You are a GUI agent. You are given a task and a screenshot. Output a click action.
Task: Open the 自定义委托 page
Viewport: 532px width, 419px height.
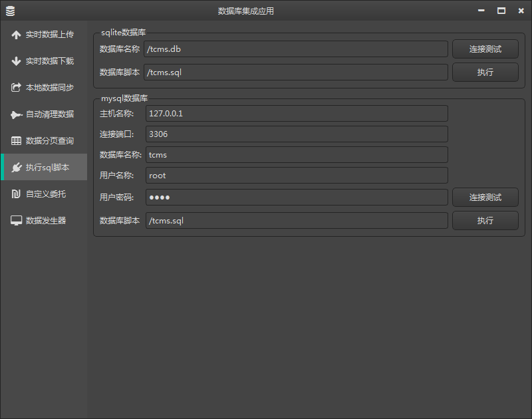pos(44,194)
